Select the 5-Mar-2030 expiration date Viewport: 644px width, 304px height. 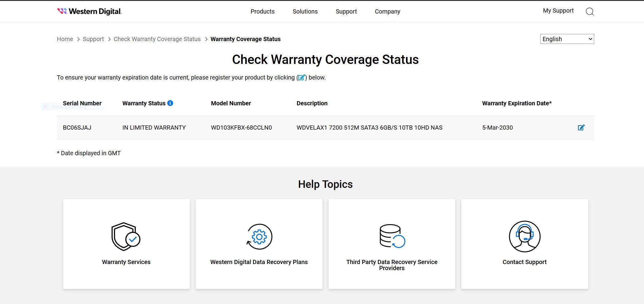(498, 128)
